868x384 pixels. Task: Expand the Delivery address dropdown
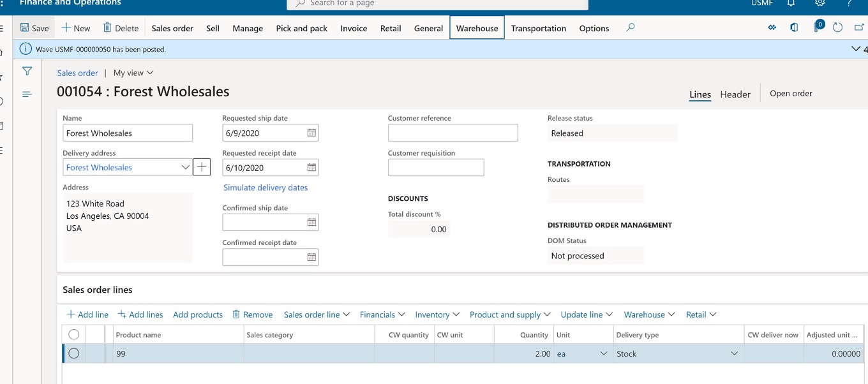[185, 166]
